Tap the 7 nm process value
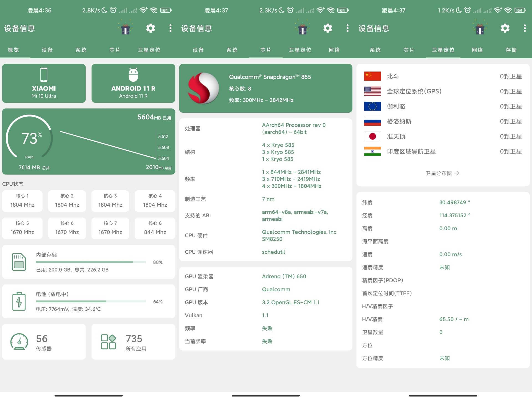 click(268, 199)
